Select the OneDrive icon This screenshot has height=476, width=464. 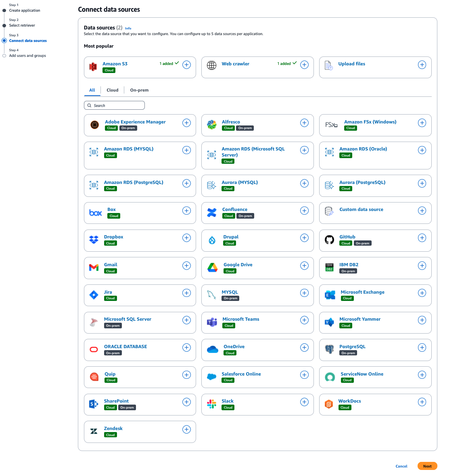(212, 348)
